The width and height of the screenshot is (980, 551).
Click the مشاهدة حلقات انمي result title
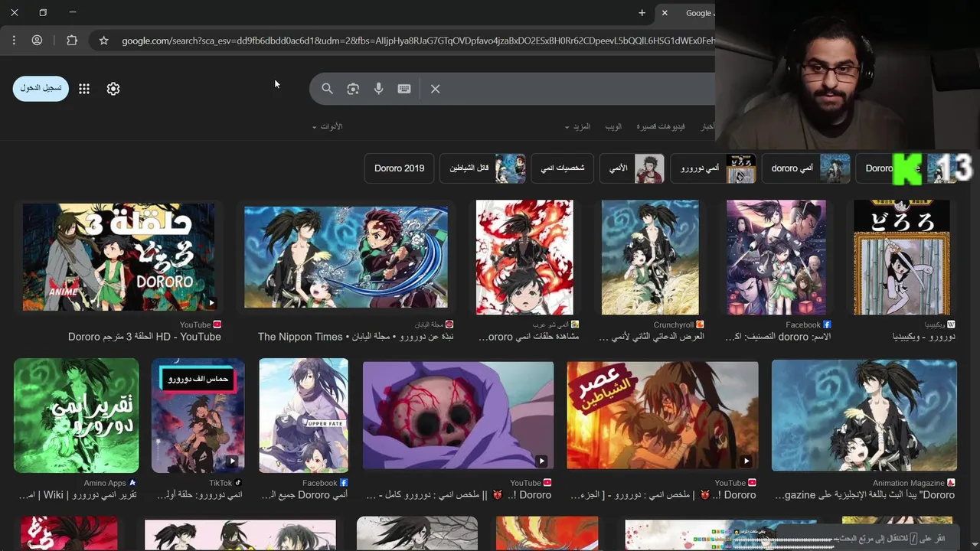click(x=528, y=337)
